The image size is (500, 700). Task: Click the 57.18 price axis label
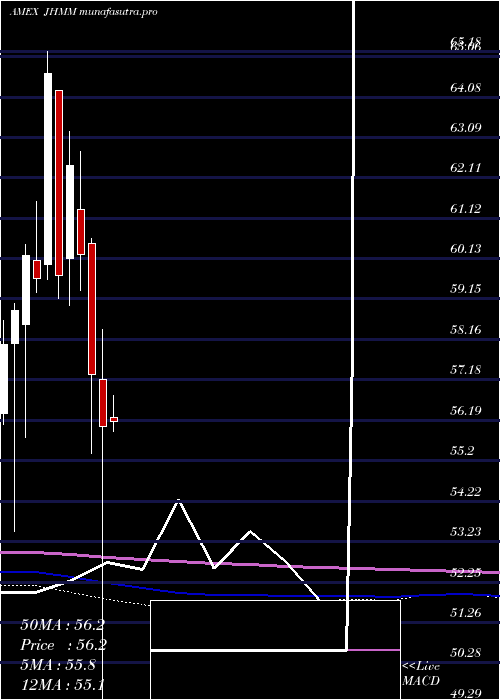point(466,370)
